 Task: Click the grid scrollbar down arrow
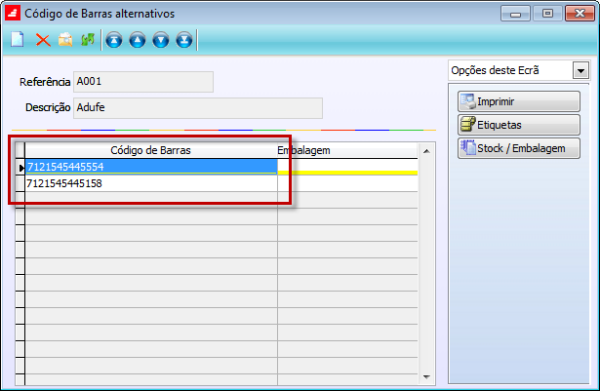pos(426,377)
